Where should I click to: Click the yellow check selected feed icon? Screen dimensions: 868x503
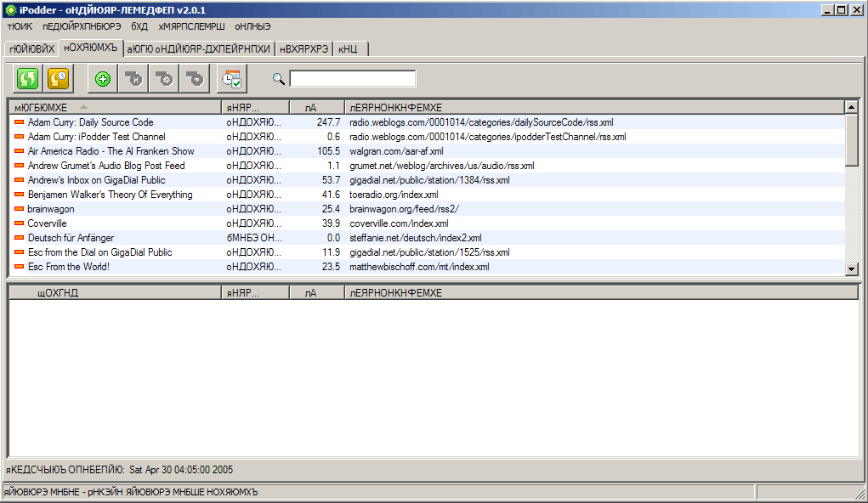58,78
